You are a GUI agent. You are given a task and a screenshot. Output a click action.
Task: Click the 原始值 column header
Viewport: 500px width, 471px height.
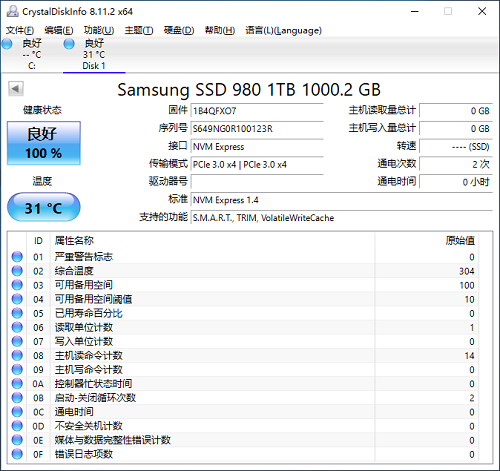tap(460, 240)
